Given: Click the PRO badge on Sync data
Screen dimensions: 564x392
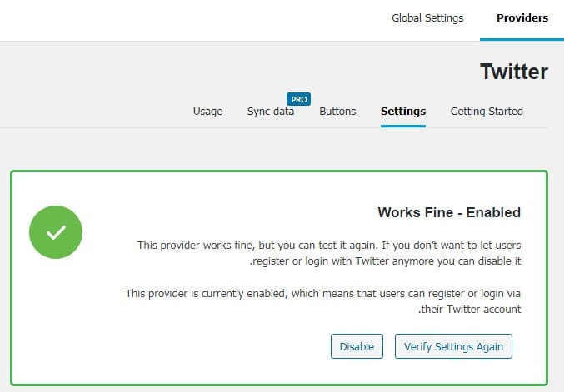Looking at the screenshot, I should [x=298, y=99].
